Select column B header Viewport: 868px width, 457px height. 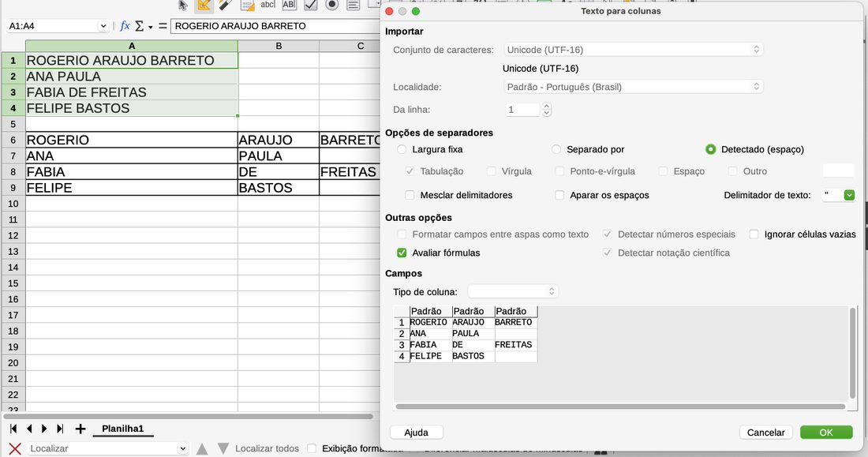point(279,46)
